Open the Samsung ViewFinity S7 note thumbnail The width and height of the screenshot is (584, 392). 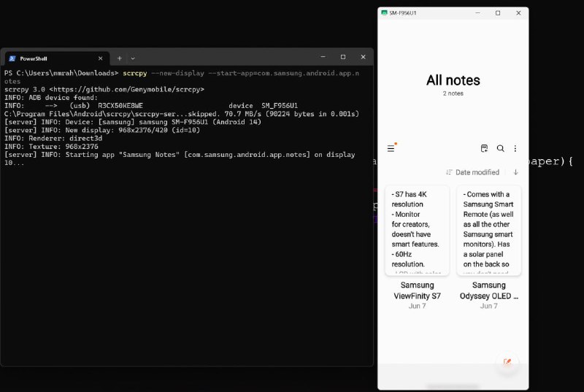point(417,231)
